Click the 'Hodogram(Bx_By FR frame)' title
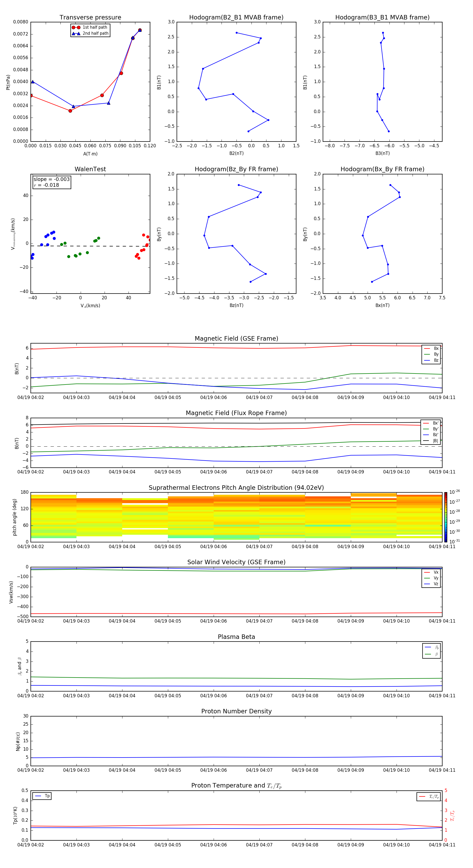 (382, 169)
